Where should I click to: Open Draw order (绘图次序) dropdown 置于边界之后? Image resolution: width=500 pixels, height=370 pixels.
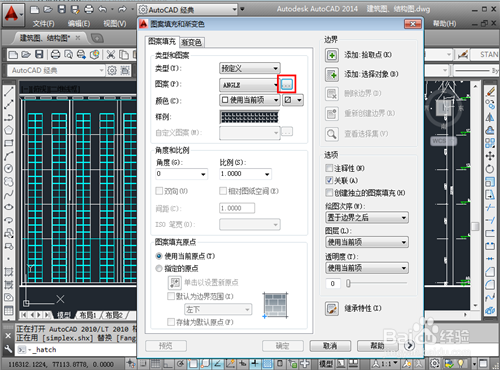367,218
